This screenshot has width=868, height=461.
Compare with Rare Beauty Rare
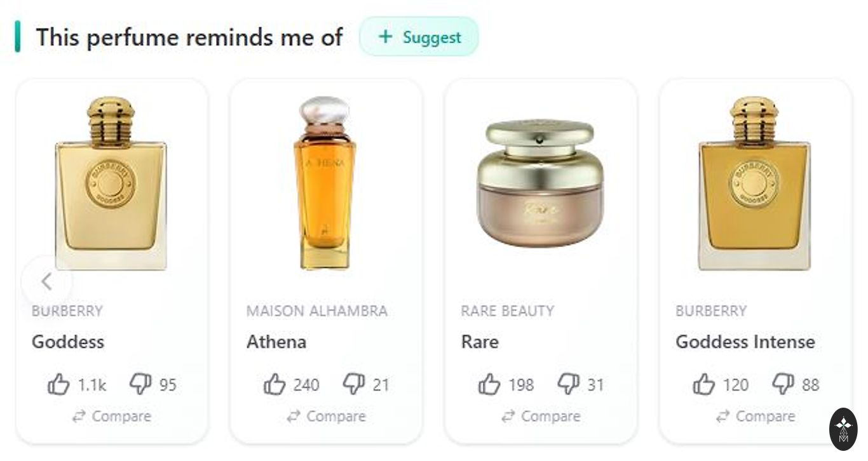(x=541, y=417)
